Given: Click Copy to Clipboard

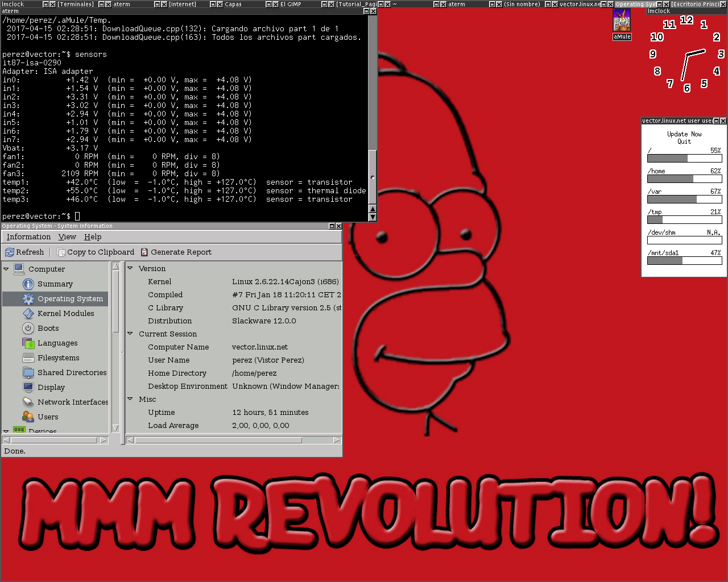Looking at the screenshot, I should click(x=96, y=252).
